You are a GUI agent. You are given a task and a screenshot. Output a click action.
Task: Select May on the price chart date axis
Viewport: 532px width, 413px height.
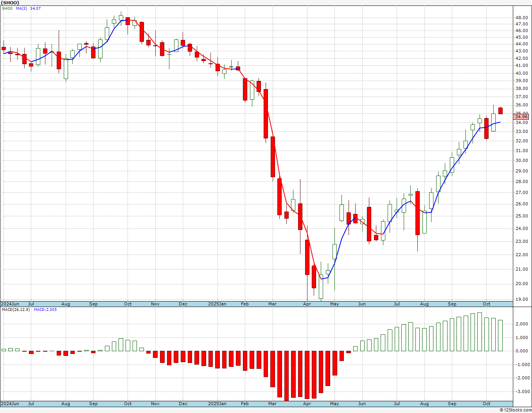pos(334,304)
